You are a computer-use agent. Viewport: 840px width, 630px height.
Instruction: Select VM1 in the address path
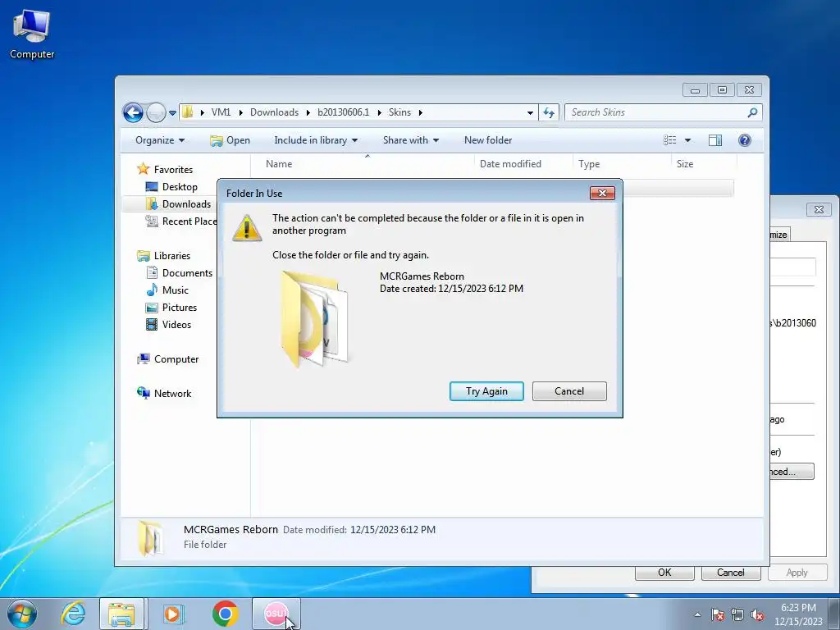click(x=221, y=112)
